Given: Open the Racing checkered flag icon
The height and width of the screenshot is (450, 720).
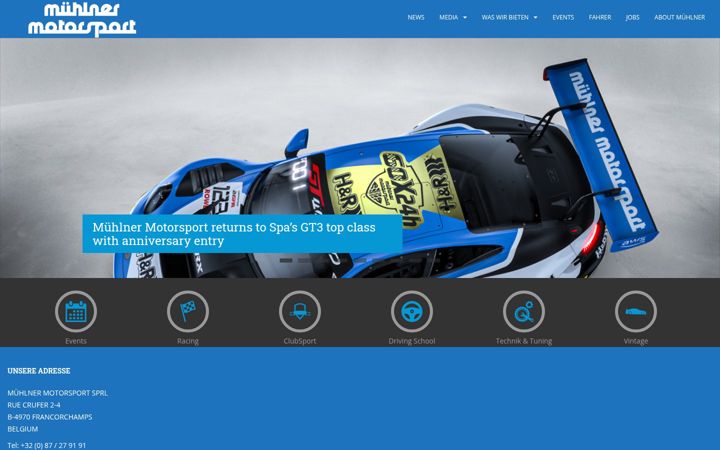Looking at the screenshot, I should 188,312.
